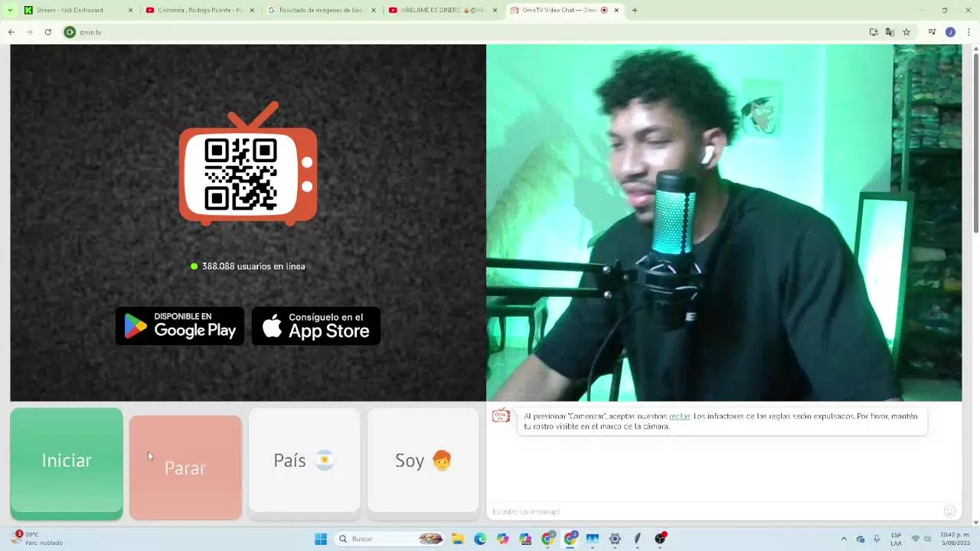This screenshot has width=980, height=551.
Task: Open a new browser tab
Action: (x=635, y=10)
